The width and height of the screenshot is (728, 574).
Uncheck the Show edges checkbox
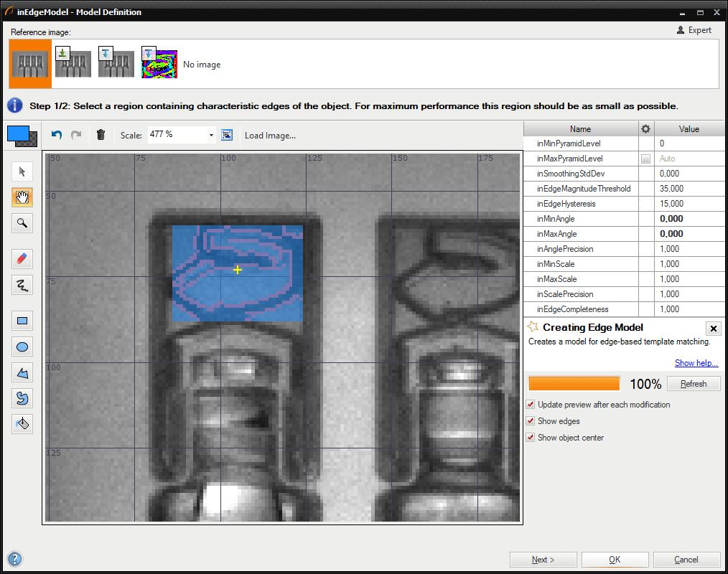[531, 421]
